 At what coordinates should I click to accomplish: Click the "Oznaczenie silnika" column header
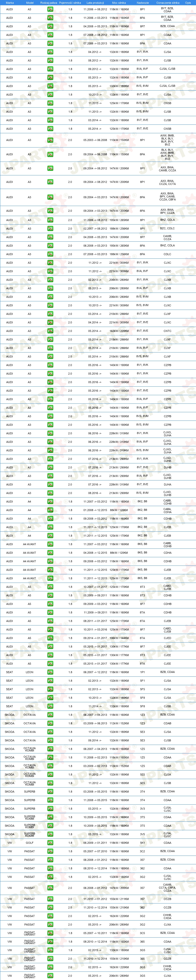click(167, 3)
